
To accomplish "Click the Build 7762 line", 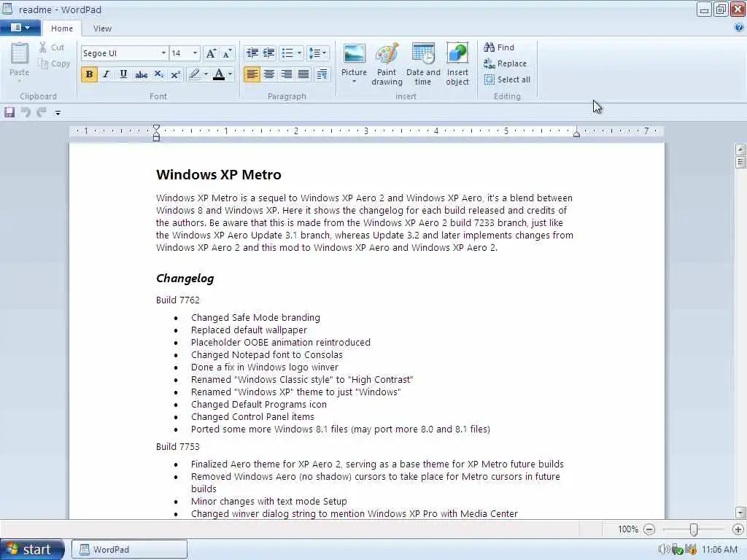I will tap(178, 300).
